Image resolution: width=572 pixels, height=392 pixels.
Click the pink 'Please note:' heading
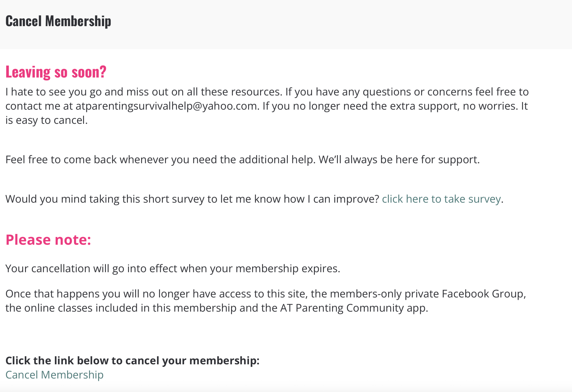48,239
